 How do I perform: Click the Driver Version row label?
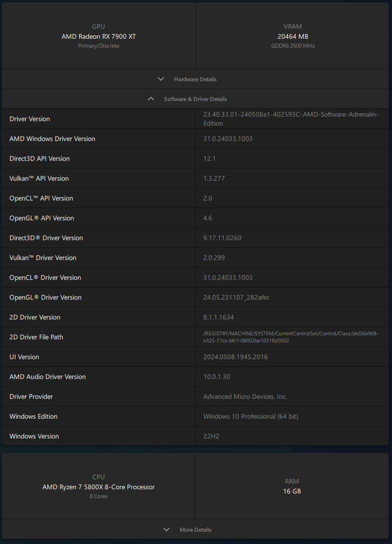[30, 119]
